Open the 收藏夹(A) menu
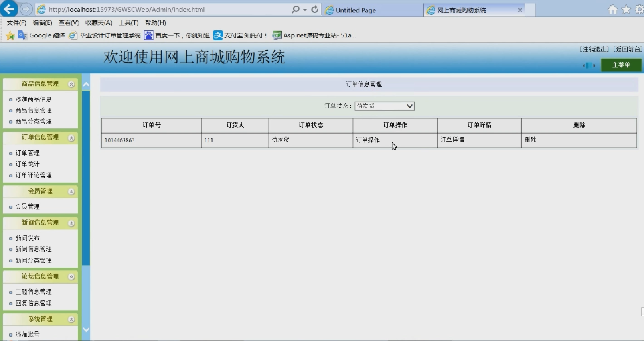The image size is (644, 341). coord(99,23)
